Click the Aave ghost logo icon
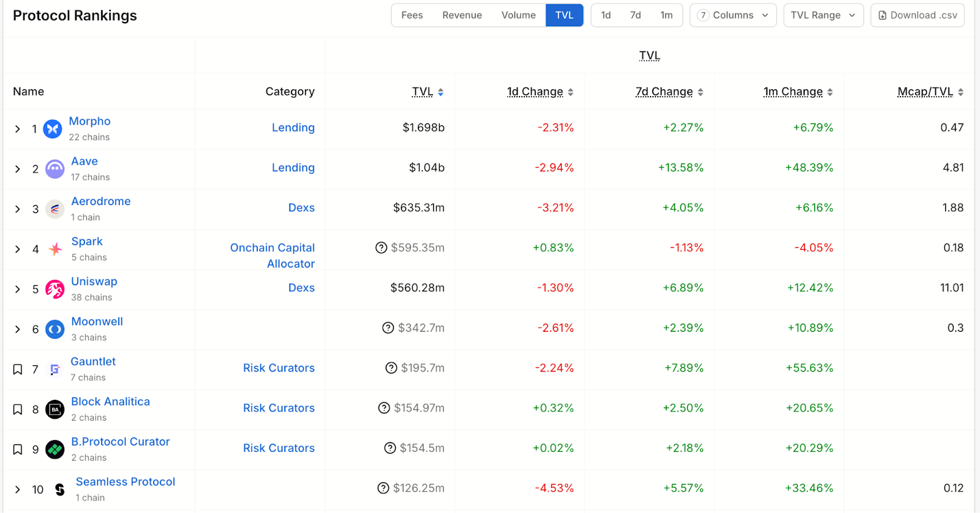The image size is (980, 513). [x=55, y=169]
